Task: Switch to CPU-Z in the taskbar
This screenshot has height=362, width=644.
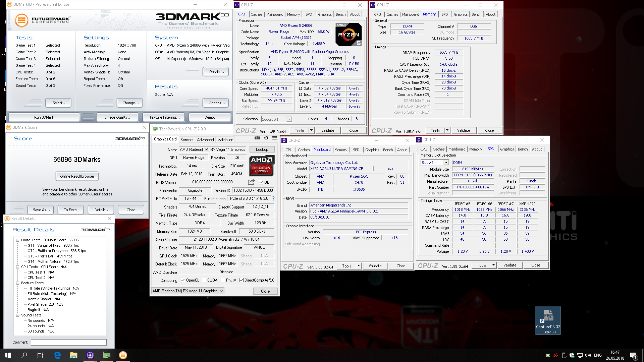Action: 90,355
